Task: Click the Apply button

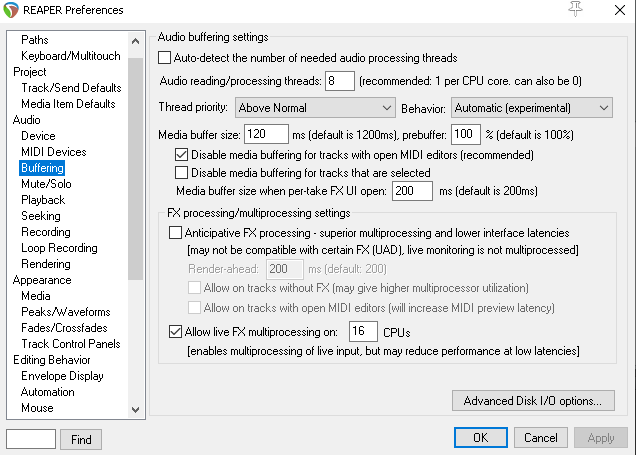Action: [x=601, y=438]
